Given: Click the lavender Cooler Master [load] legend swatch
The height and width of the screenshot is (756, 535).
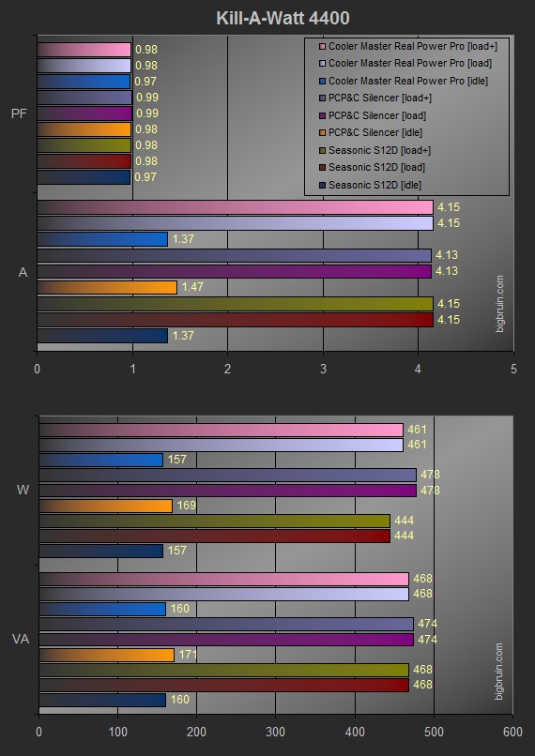Looking at the screenshot, I should [x=322, y=64].
